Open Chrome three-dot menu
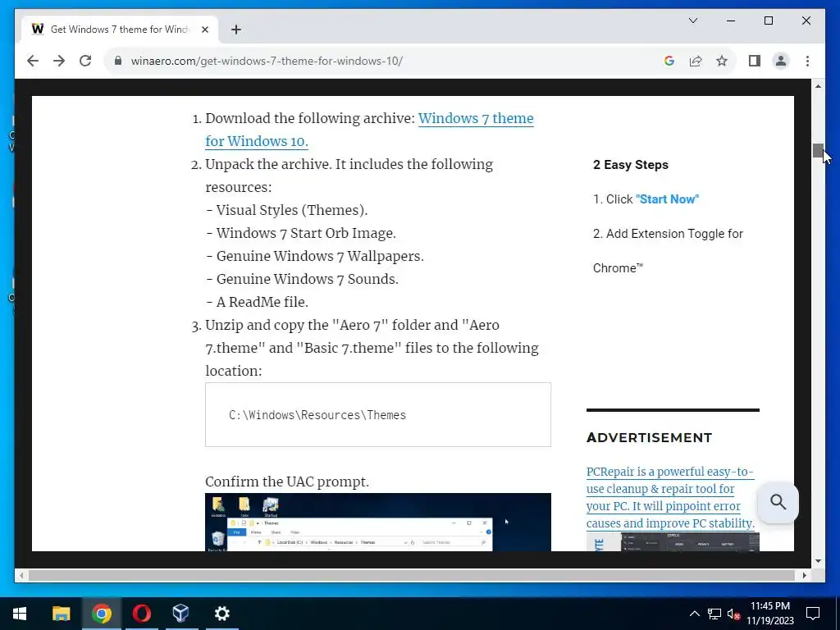Viewport: 840px width, 630px height. coord(807,61)
